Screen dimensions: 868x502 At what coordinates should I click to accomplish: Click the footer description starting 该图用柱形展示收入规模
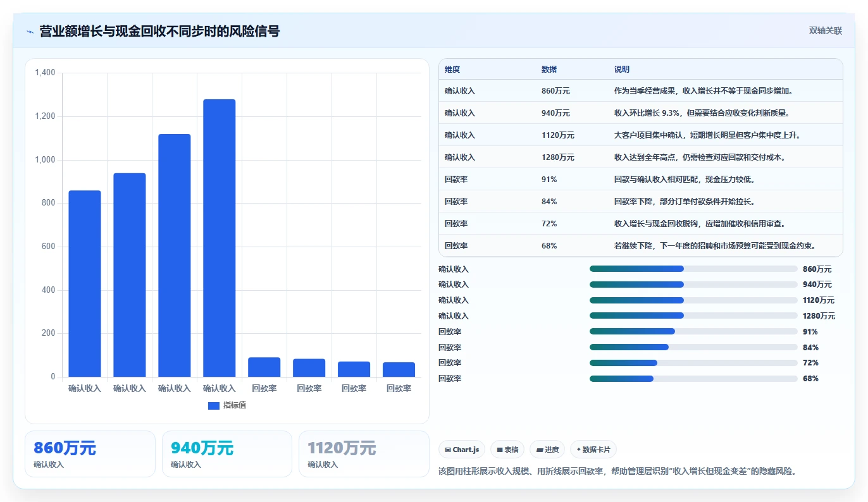617,471
